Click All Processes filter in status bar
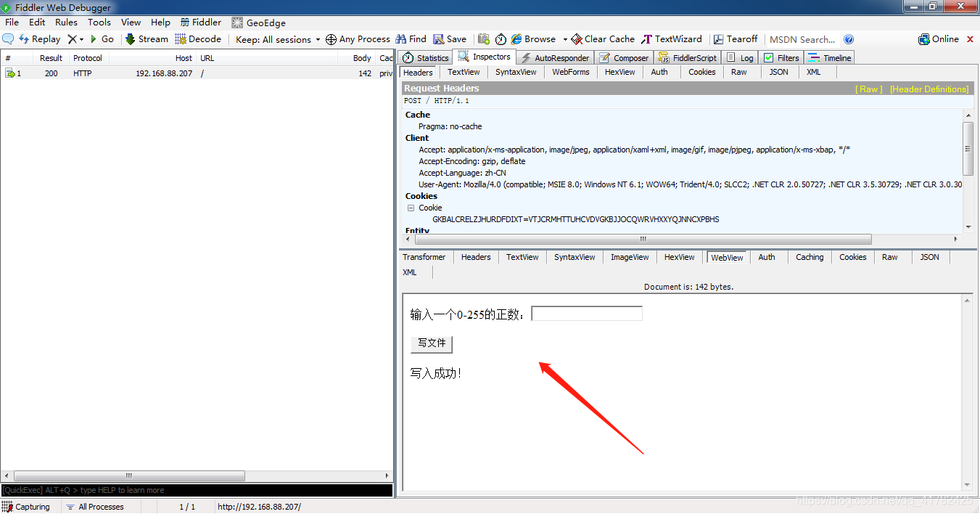The image size is (980, 514). click(x=94, y=507)
